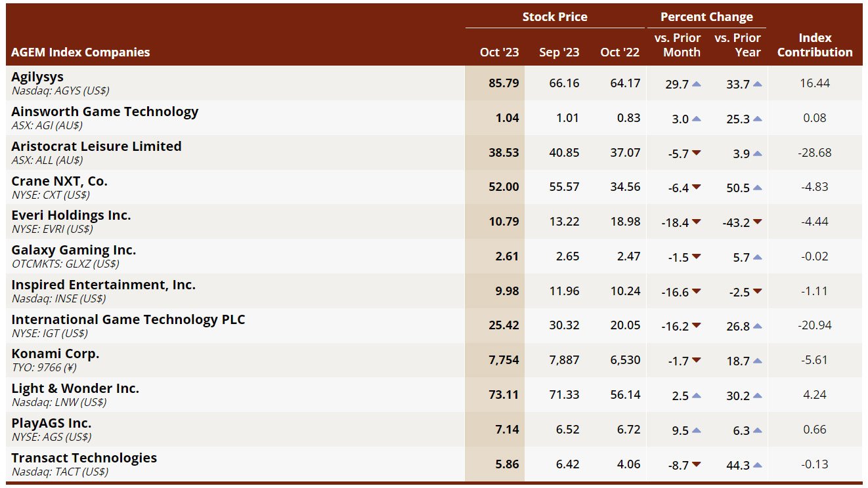Click the down arrow beside Inspired Entertainment -2.5
This screenshot has height=488, width=868.
(x=758, y=291)
